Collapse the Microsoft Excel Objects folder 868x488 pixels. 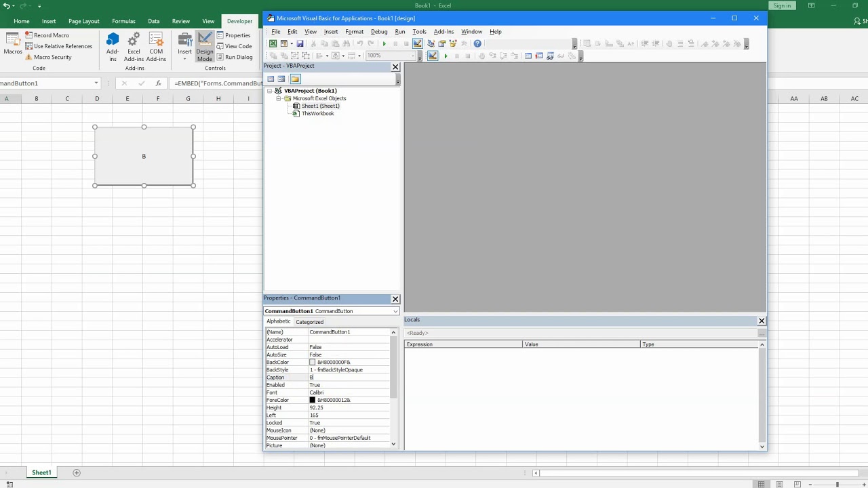[278, 98]
